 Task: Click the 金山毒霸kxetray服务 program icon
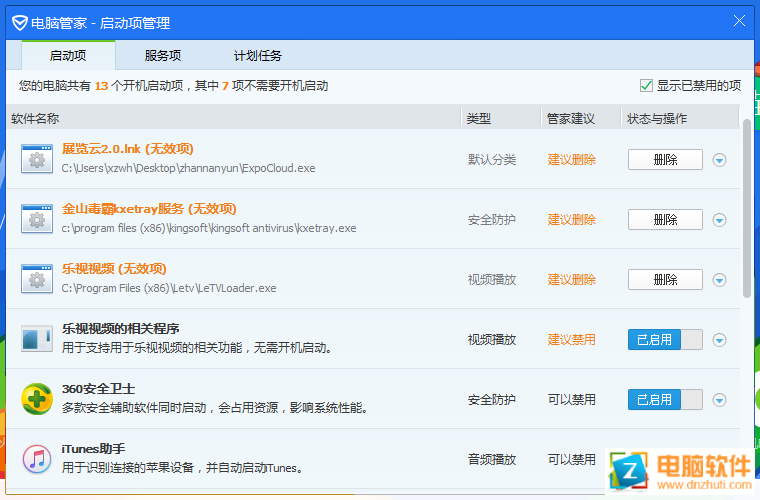coord(37,219)
